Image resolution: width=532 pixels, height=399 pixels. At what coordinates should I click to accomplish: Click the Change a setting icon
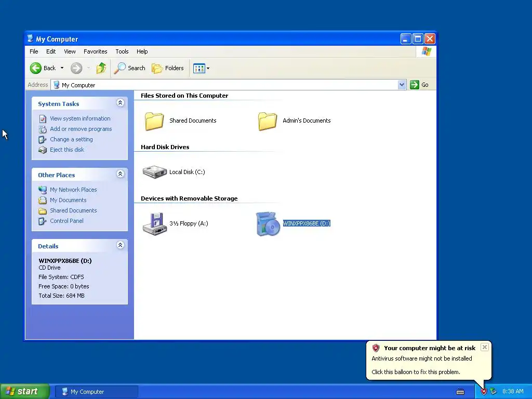click(43, 139)
